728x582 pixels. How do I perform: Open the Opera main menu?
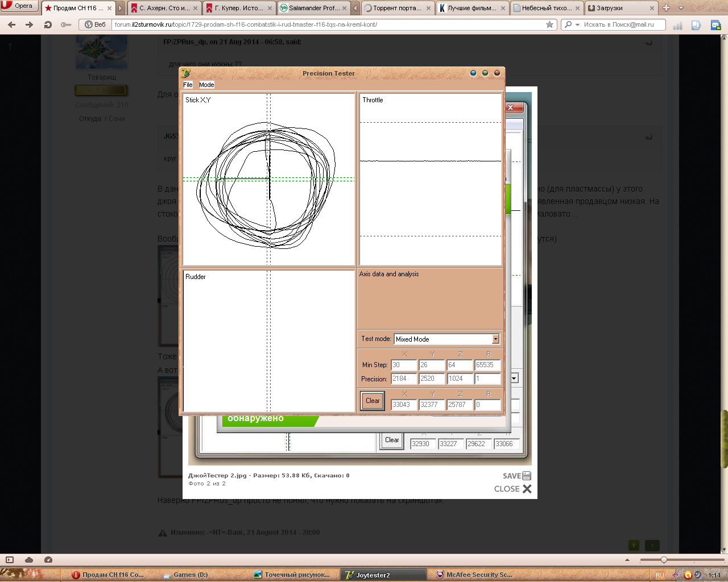tap(19, 6)
